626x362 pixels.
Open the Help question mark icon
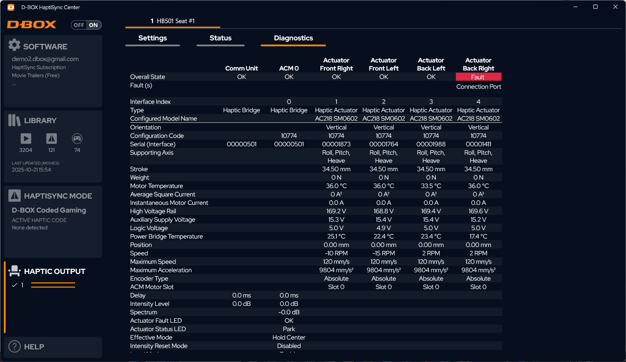tap(14, 346)
